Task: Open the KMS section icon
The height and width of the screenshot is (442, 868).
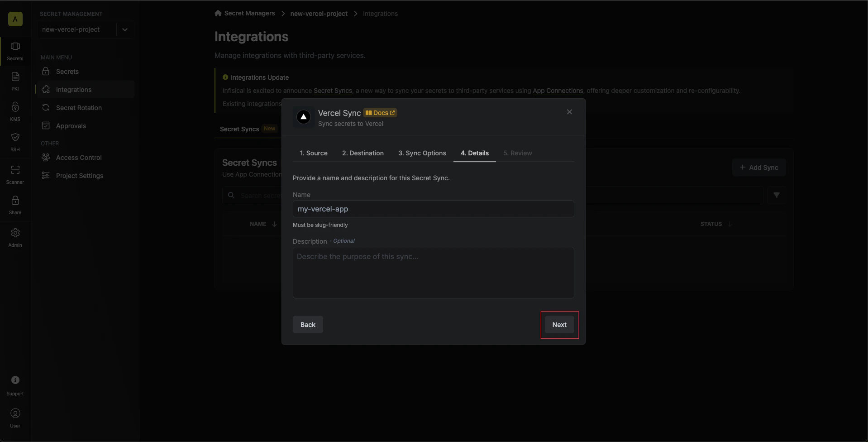Action: pos(15,107)
